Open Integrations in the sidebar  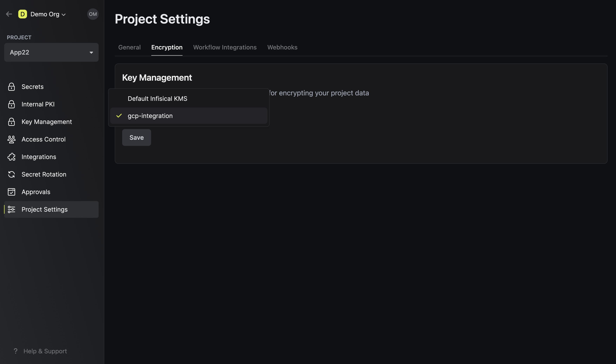coord(51,157)
